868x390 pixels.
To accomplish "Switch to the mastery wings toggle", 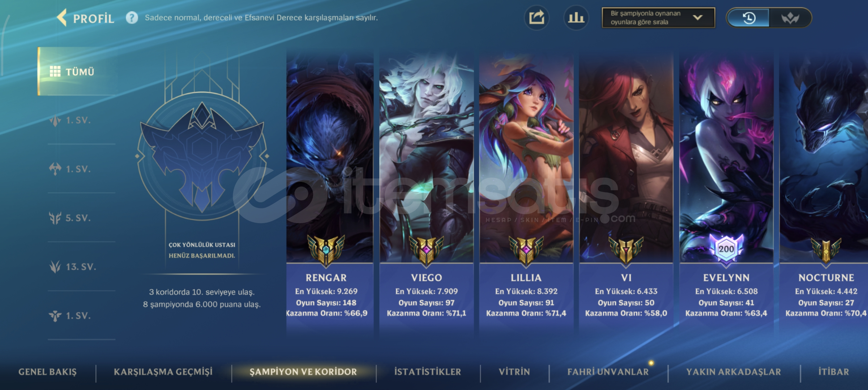I will click(790, 18).
